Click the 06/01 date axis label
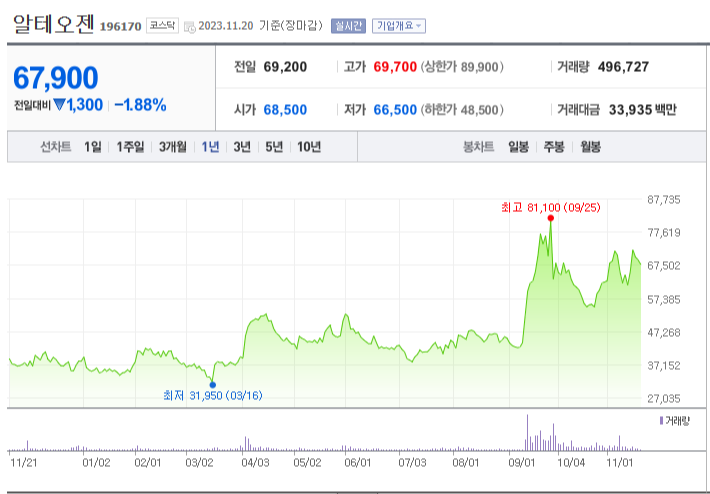 358,463
